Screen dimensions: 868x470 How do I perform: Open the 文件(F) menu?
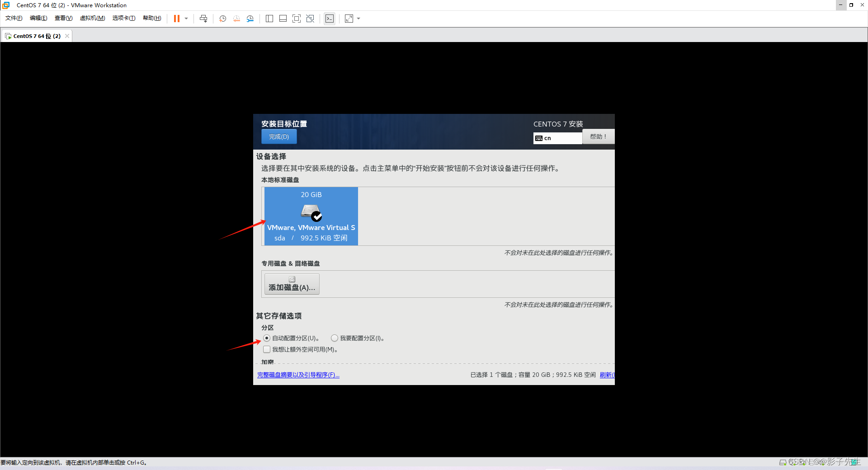pyautogui.click(x=14, y=18)
